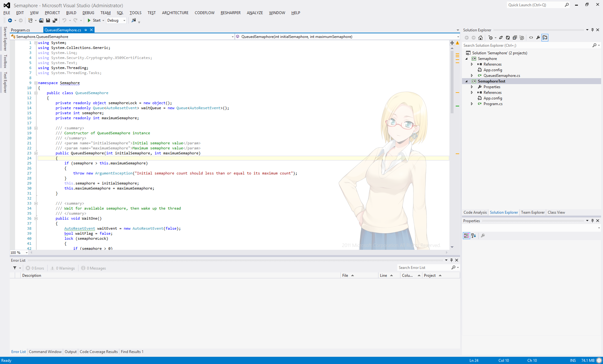Click the View Code angle-bracket icon

[531, 38]
